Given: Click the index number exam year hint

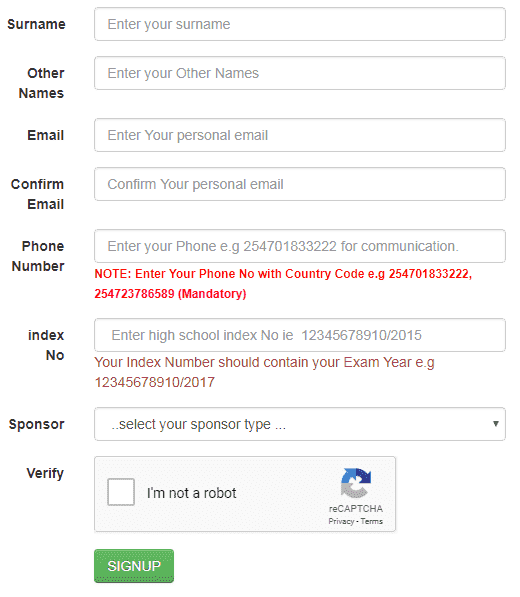Looking at the screenshot, I should [265, 372].
